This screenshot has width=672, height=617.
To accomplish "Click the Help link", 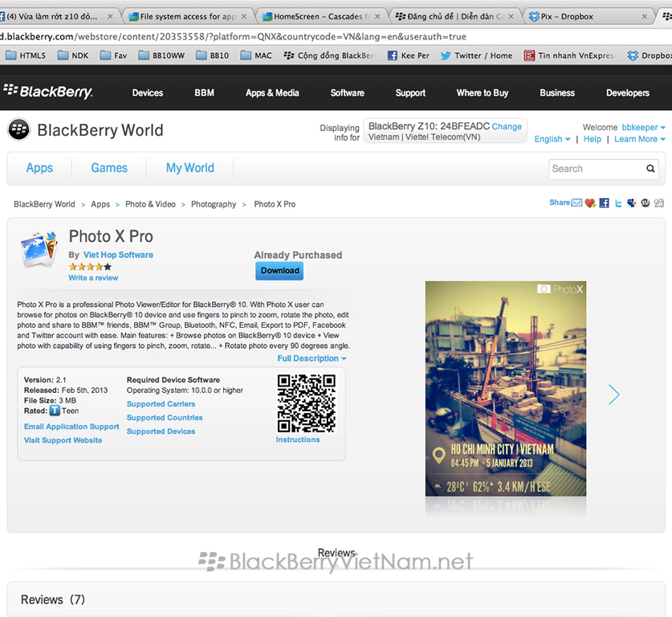I will coord(593,139).
